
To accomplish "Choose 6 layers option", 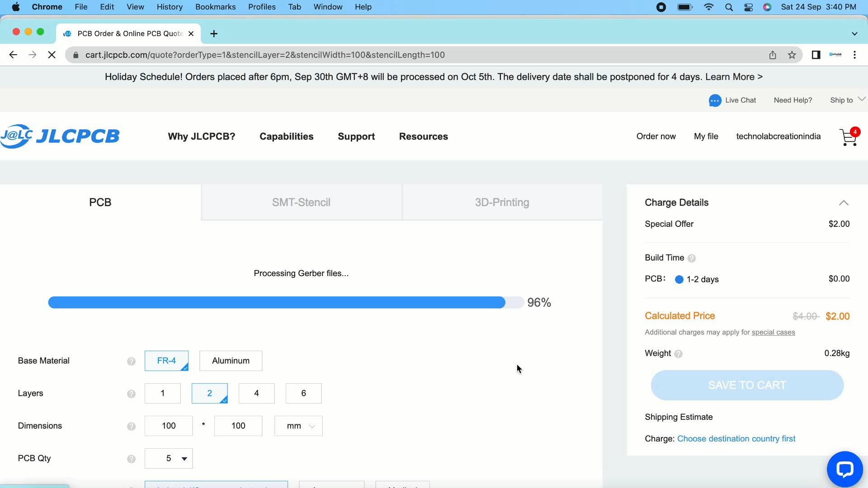I will 304,394.
